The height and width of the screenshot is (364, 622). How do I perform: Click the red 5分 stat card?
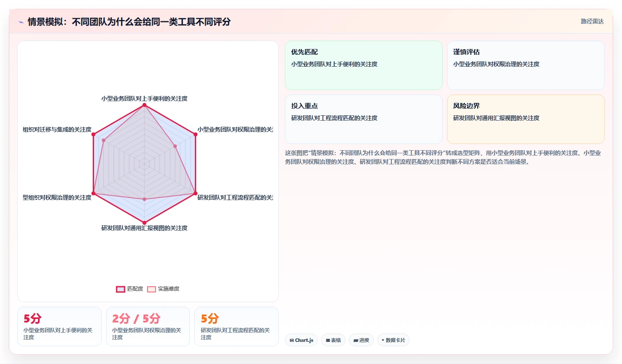pos(59,326)
